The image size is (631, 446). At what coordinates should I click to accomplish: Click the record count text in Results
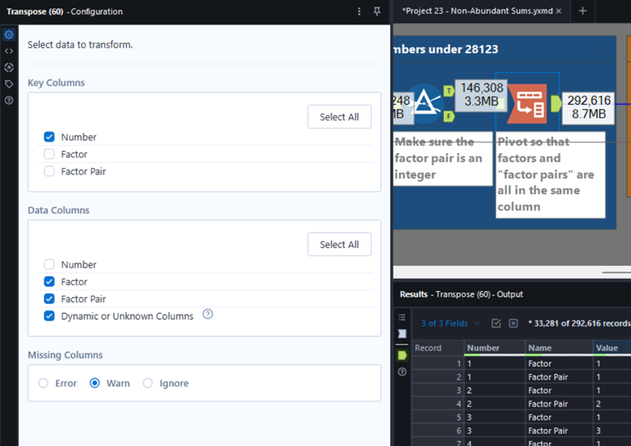[x=579, y=323]
